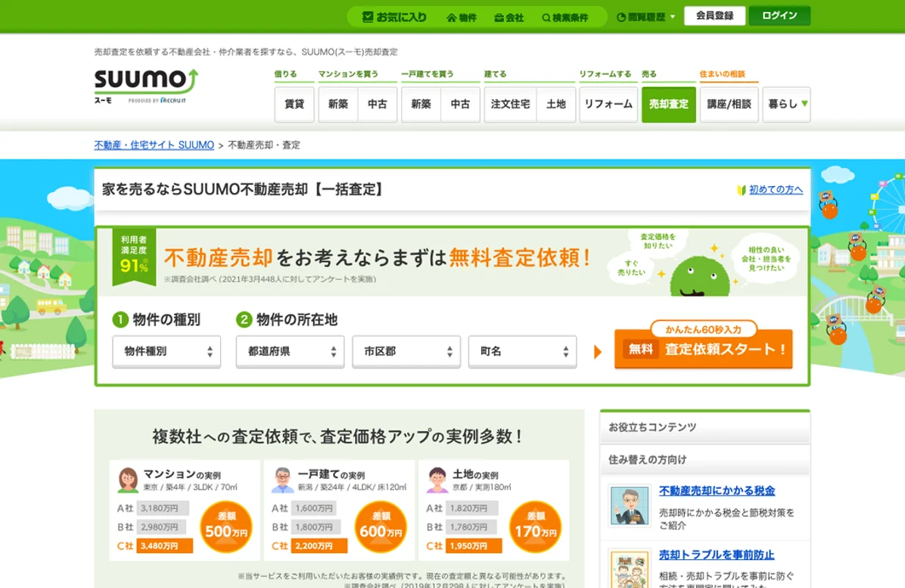Click the 会員登録 button
905x588 pixels.
coord(714,16)
